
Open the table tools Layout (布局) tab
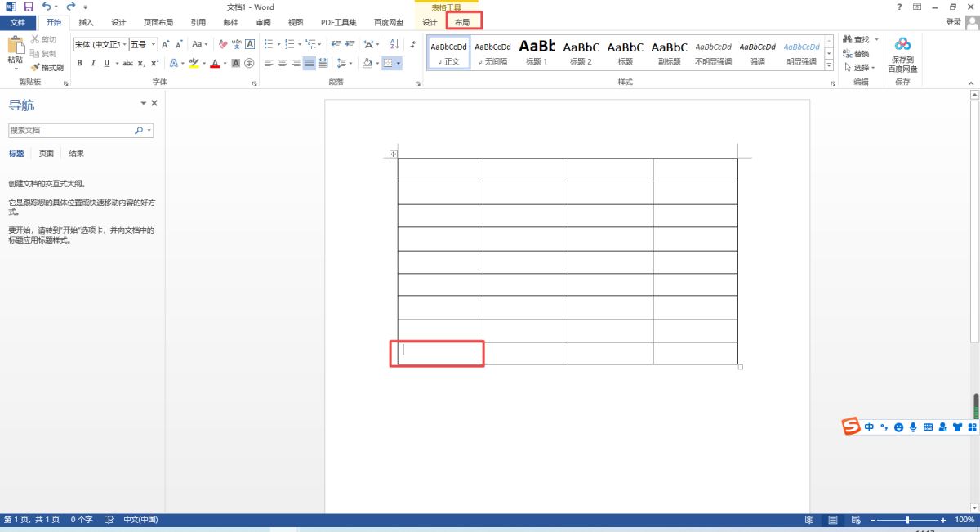[462, 22]
